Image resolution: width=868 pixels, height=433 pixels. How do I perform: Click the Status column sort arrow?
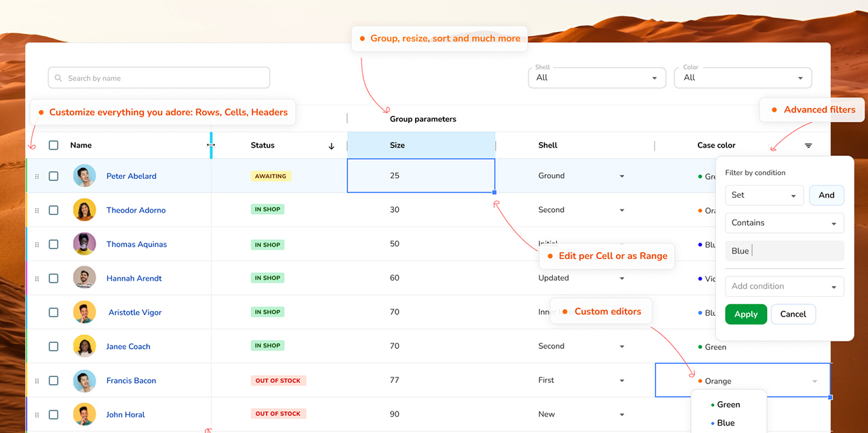pyautogui.click(x=332, y=146)
